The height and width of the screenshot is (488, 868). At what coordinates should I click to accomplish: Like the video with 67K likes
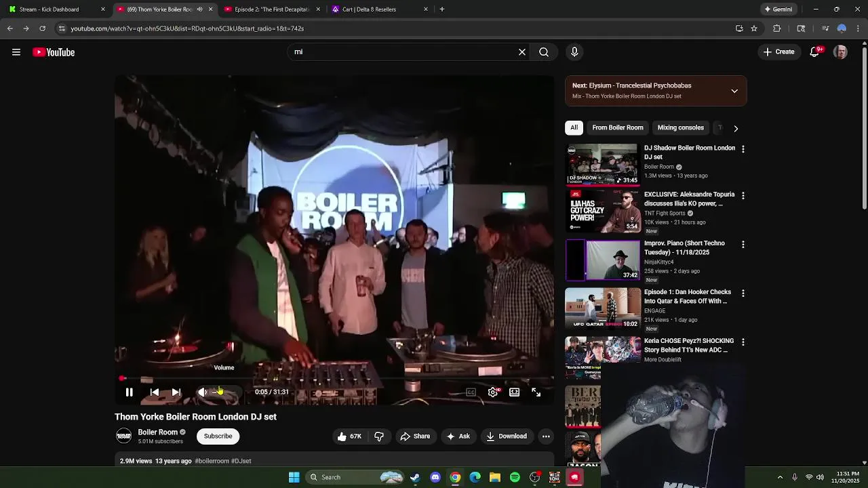(350, 436)
